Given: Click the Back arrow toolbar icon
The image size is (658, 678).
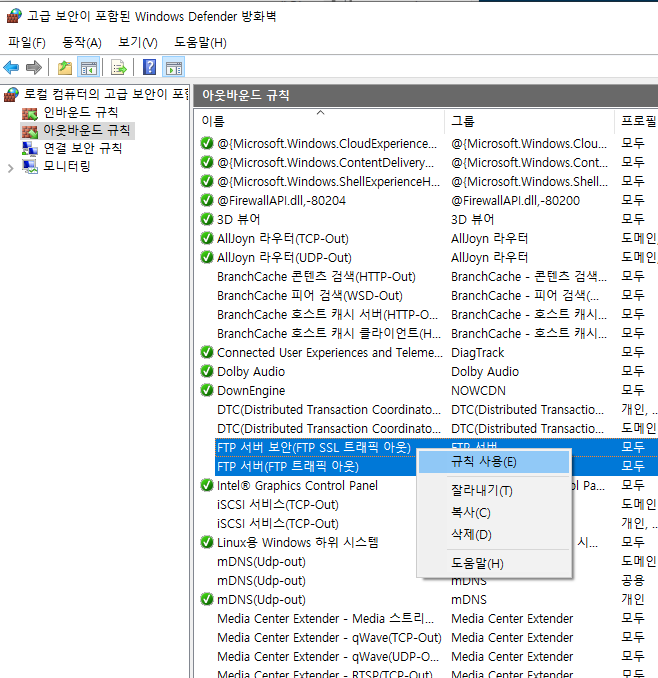Looking at the screenshot, I should [11, 67].
